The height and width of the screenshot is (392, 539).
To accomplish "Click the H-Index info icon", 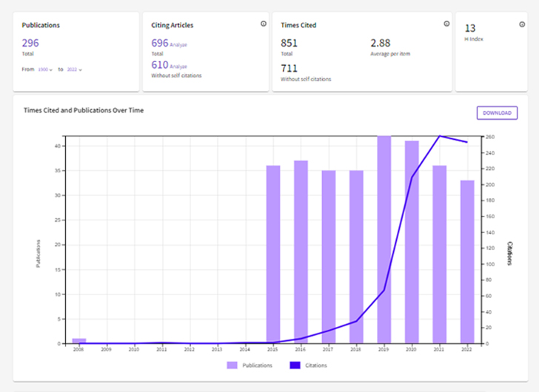I will tap(523, 24).
